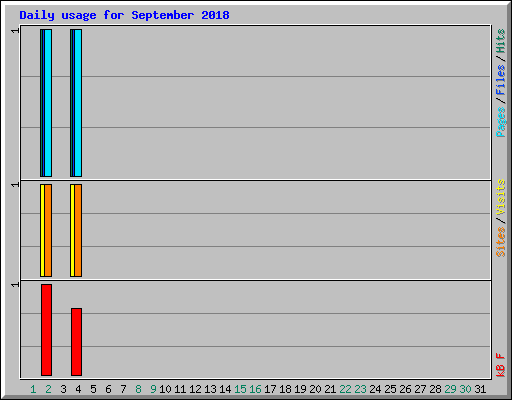Click green day label 15
512x400 pixels.
[240, 389]
